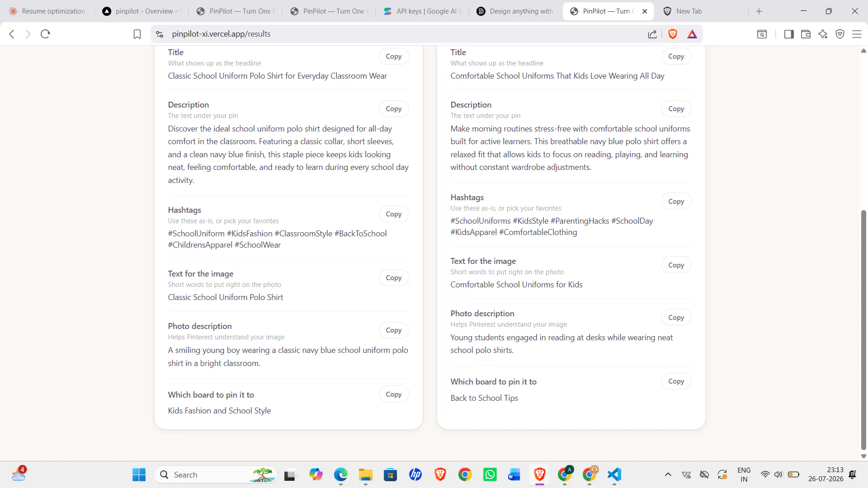Reload the PinPilot results page
This screenshot has width=868, height=488.
click(45, 34)
